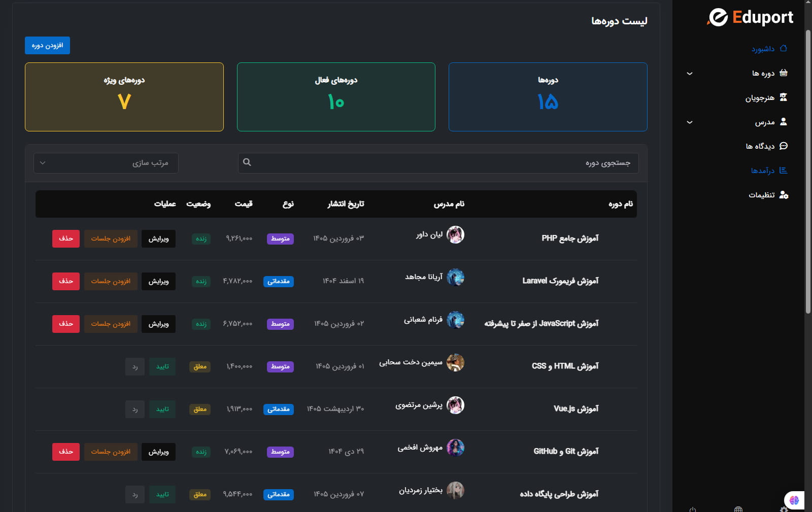Click the power icon at sidebar bottom
812x512 pixels.
[x=693, y=509]
